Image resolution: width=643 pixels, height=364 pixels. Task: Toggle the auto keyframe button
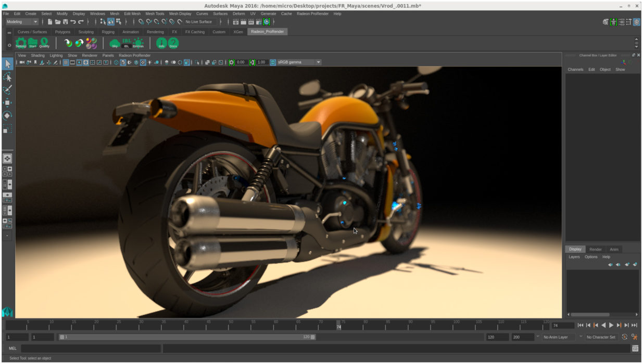[x=625, y=337]
